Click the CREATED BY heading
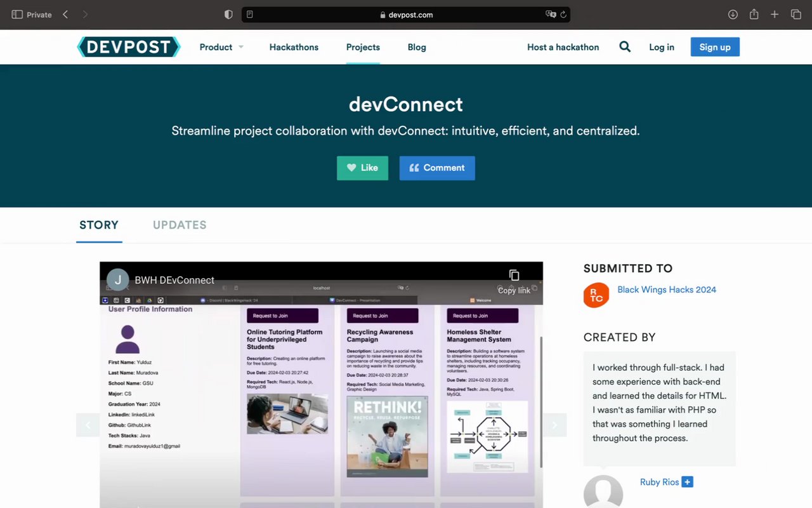 click(619, 337)
